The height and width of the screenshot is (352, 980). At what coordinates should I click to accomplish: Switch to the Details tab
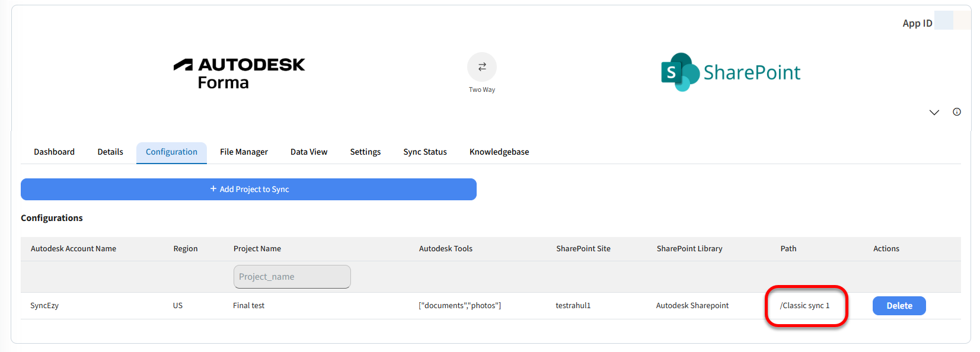click(110, 152)
